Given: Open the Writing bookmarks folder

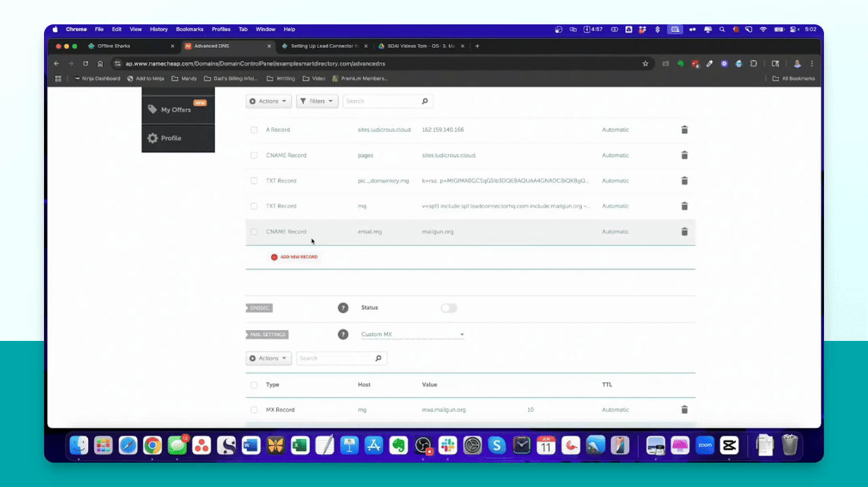Looking at the screenshot, I should tap(281, 78).
